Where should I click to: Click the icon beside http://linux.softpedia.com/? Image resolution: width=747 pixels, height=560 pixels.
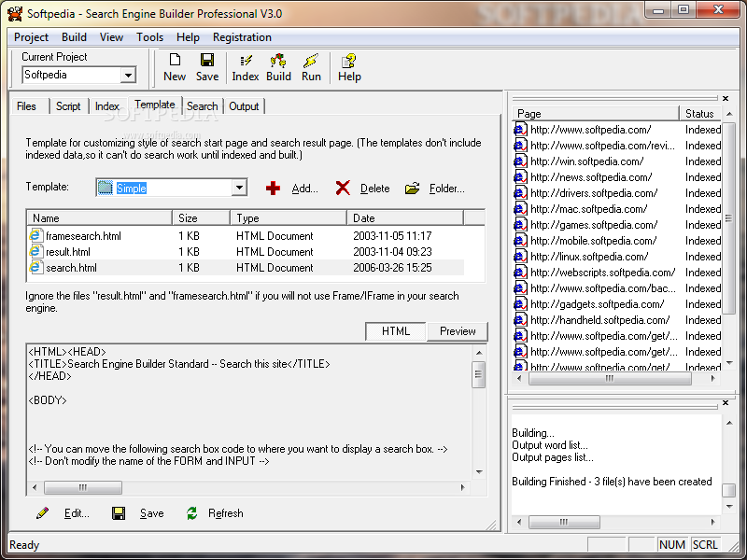pos(520,256)
